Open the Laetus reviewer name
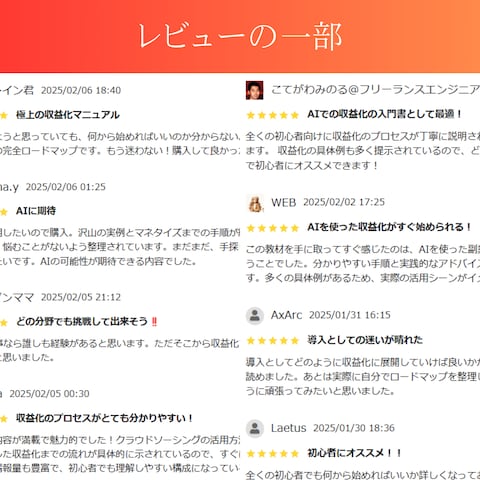The height and width of the screenshot is (480, 480). click(x=288, y=428)
